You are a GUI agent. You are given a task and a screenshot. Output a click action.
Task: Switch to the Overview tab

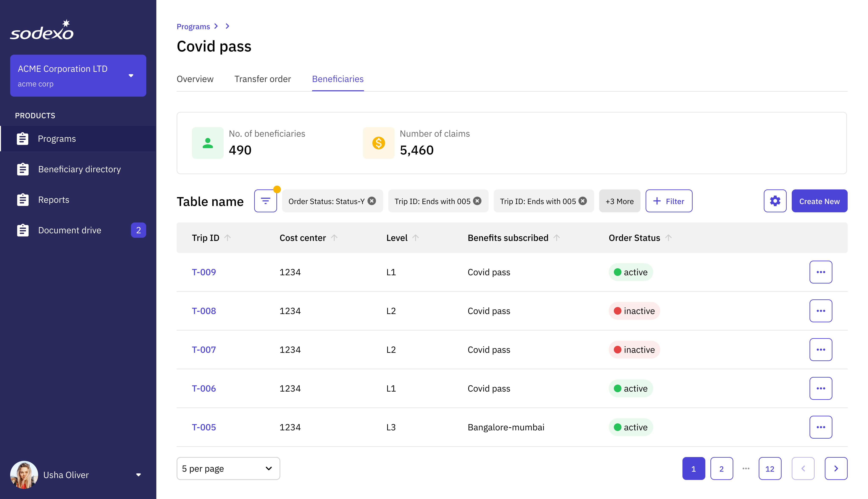tap(195, 79)
